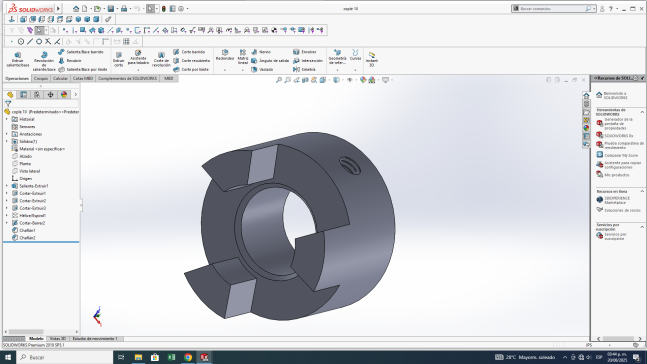This screenshot has width=647, height=364.
Task: Click the Zoom to fit magnifier icon
Action: click(279, 80)
